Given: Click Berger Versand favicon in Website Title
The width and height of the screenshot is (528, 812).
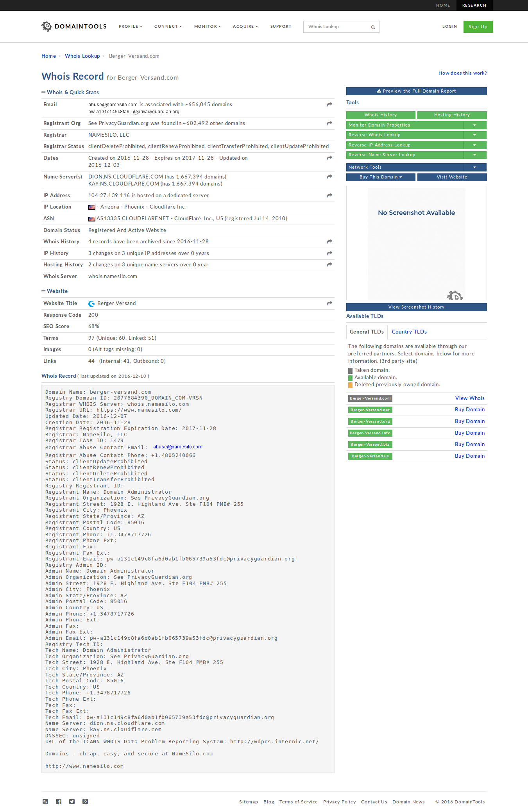Looking at the screenshot, I should [91, 303].
